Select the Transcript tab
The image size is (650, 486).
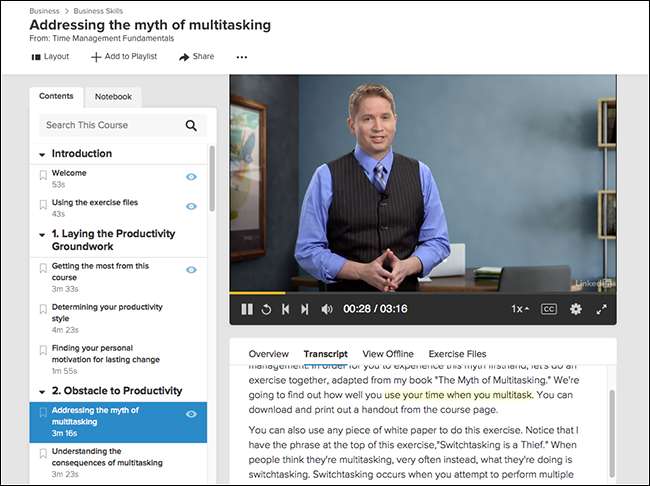325,354
